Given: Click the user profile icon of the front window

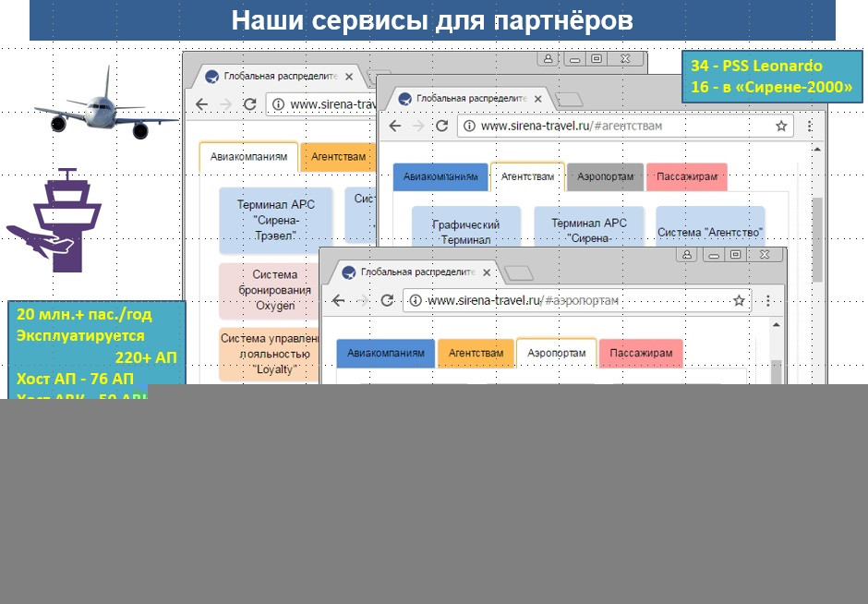Looking at the screenshot, I should tap(686, 254).
